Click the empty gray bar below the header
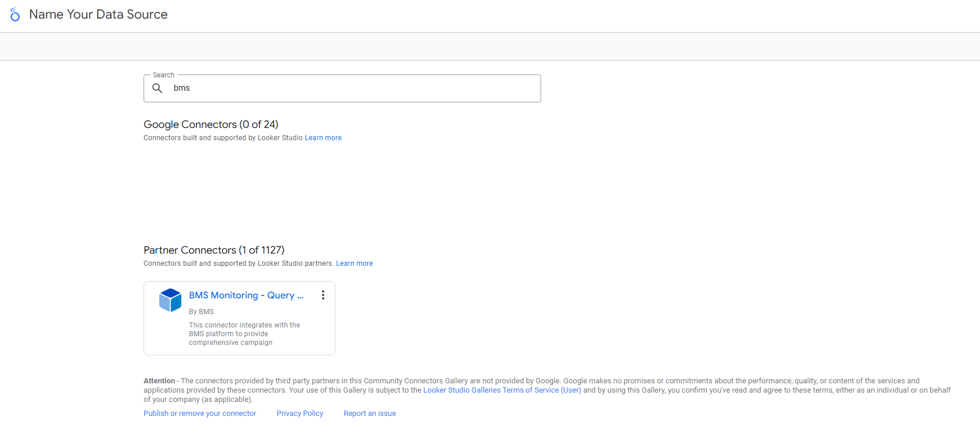The width and height of the screenshot is (980, 438). [490, 47]
